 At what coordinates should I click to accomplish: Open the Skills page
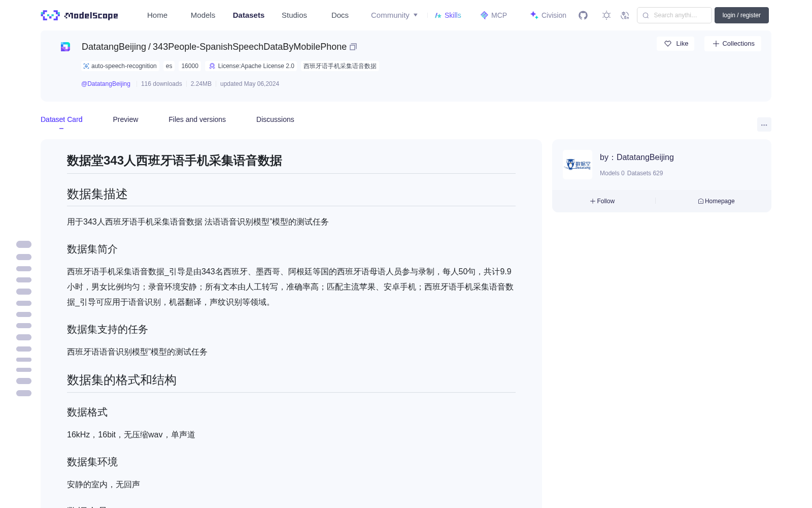448,15
